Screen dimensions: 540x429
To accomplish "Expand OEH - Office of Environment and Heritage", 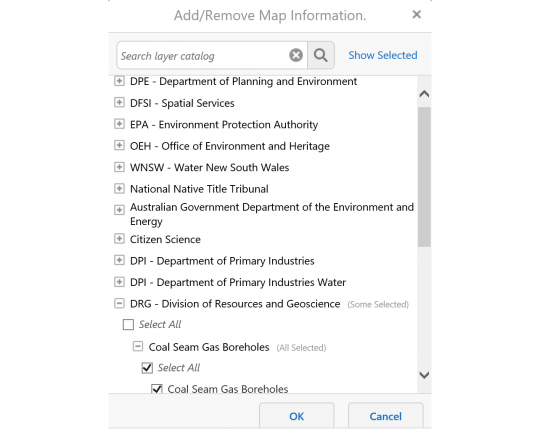I will point(119,145).
